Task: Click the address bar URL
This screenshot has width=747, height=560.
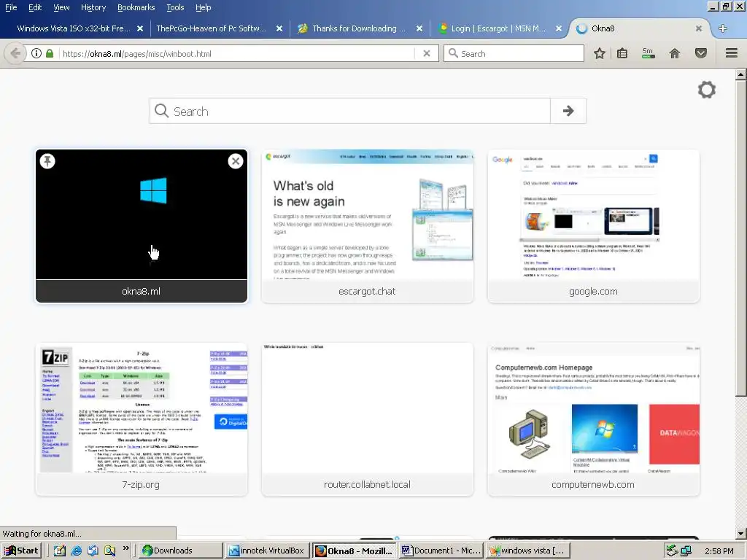Action: click(137, 54)
